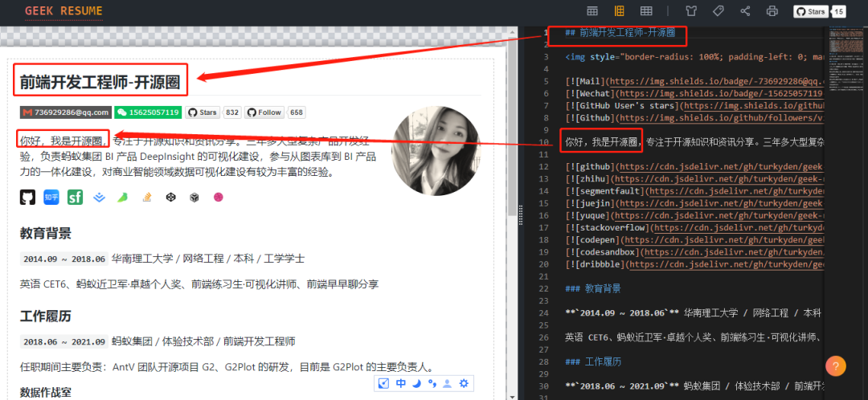Click the tag icon in the top bar
The width and height of the screenshot is (868, 400).
point(718,11)
